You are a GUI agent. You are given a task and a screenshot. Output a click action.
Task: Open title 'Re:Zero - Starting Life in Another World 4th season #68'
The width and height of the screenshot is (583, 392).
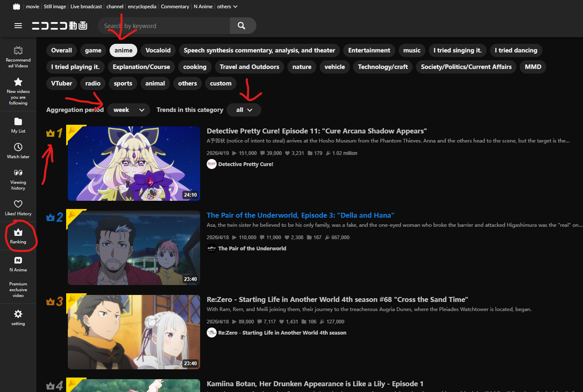pyautogui.click(x=337, y=299)
